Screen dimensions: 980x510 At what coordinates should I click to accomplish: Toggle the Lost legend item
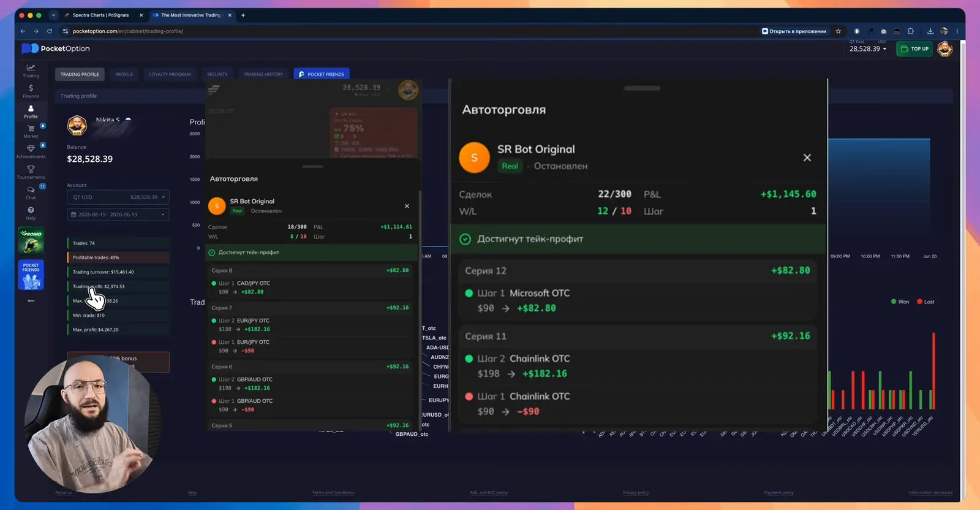[925, 302]
